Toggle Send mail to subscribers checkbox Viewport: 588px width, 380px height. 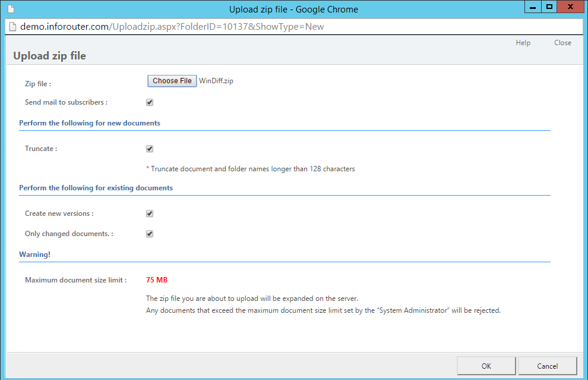[x=150, y=102]
